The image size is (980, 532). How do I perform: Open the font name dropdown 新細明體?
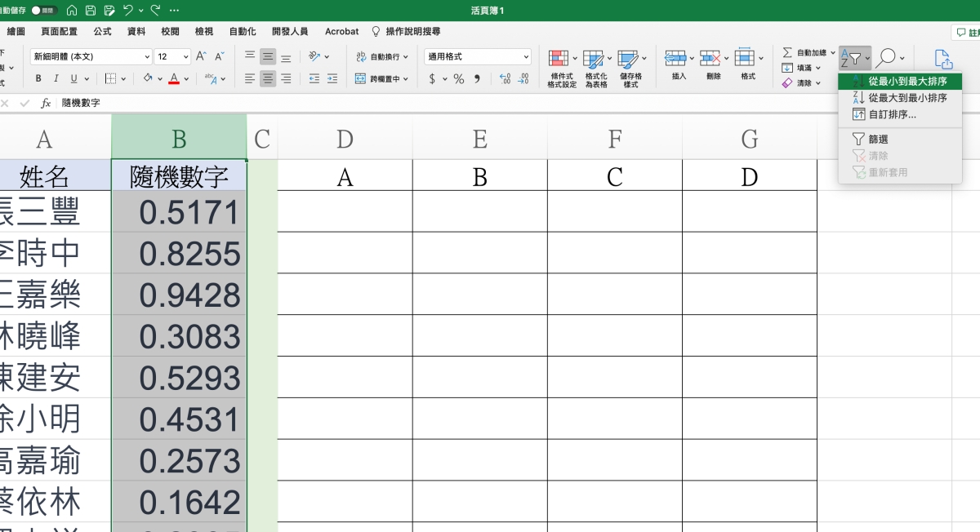91,56
